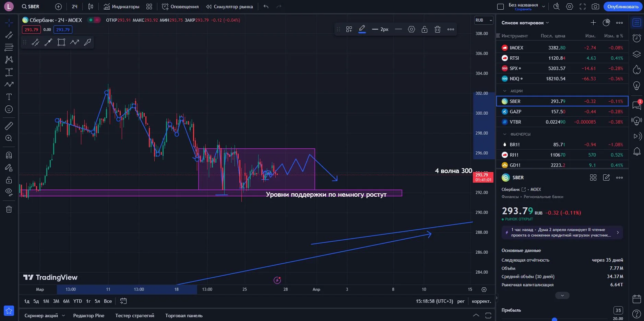Create an alert via Оповещения

point(180,7)
